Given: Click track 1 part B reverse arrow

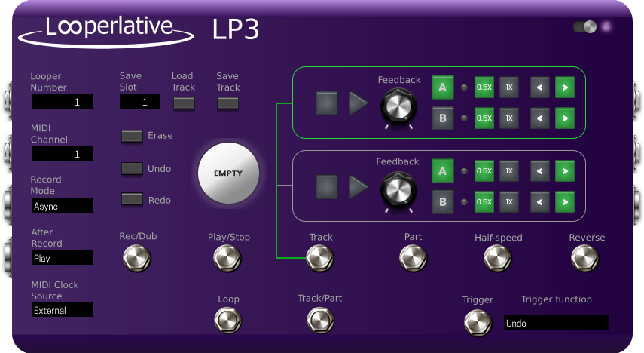Looking at the screenshot, I should click(x=539, y=118).
